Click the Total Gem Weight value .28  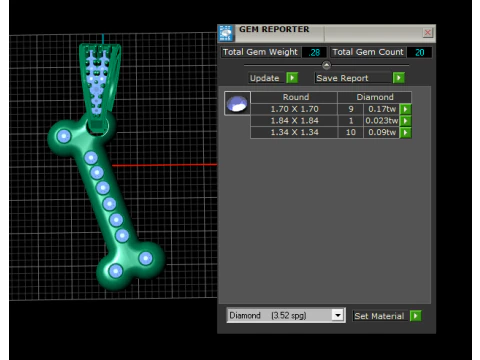[x=314, y=52]
